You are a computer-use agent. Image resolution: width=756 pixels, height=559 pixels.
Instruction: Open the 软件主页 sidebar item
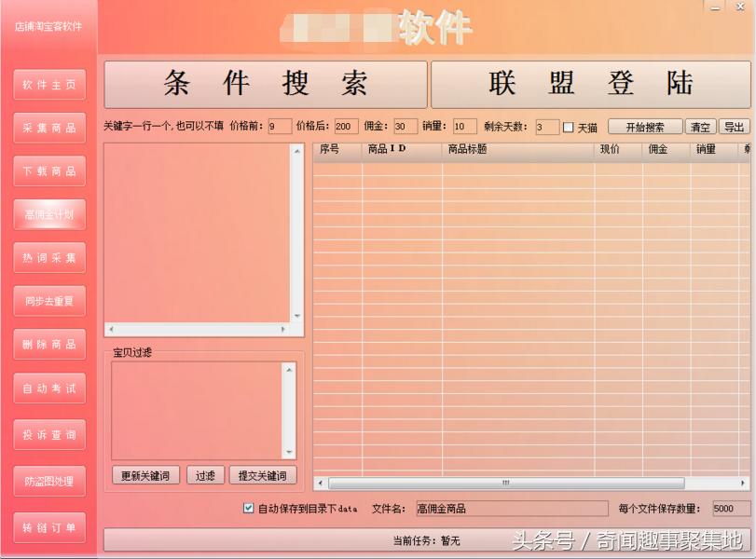[48, 84]
